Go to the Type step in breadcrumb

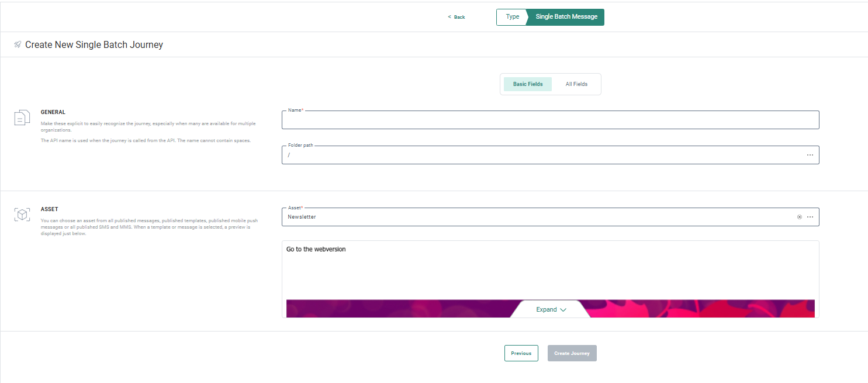(x=512, y=17)
